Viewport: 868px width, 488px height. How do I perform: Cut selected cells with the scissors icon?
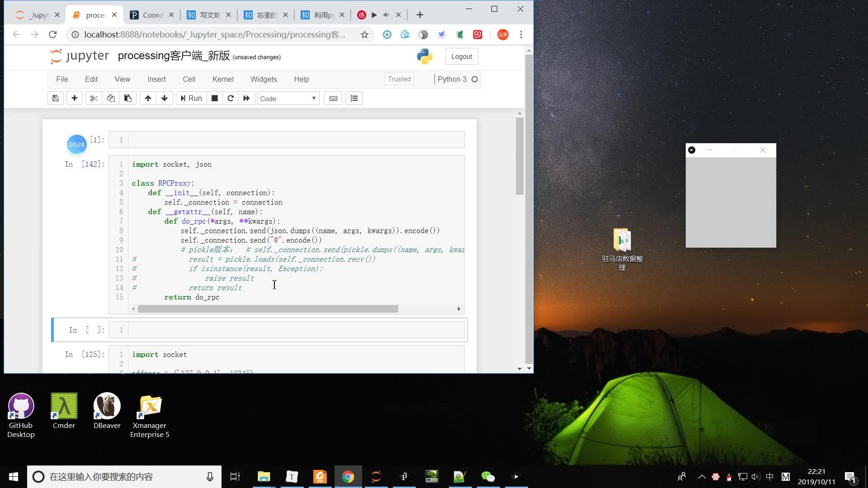click(94, 98)
